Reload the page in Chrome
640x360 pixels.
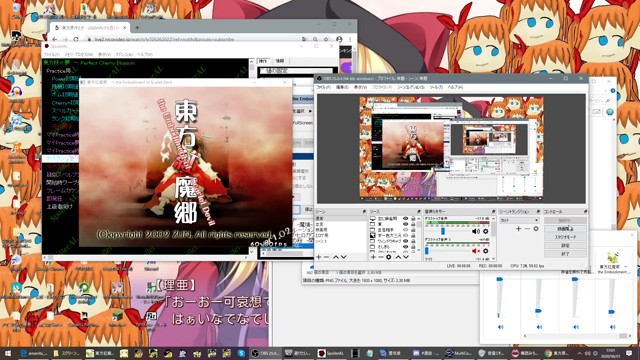tap(76, 39)
